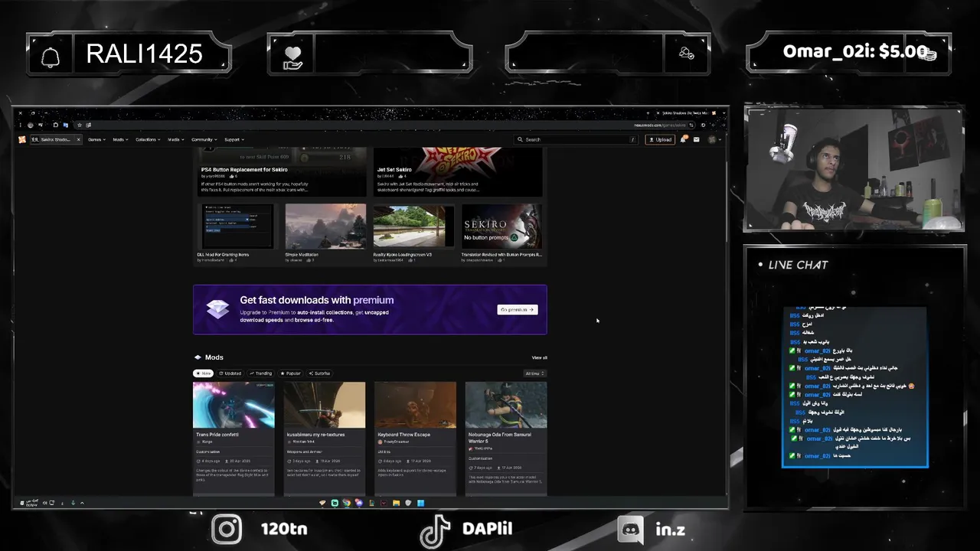Focus the Nexus Mods Search field
The width and height of the screenshot is (980, 551).
pos(577,139)
